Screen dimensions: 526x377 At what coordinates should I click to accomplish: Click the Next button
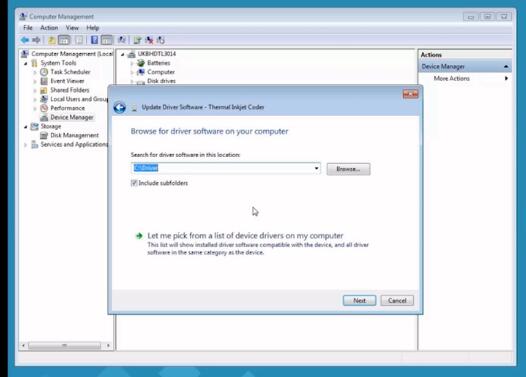tap(359, 301)
